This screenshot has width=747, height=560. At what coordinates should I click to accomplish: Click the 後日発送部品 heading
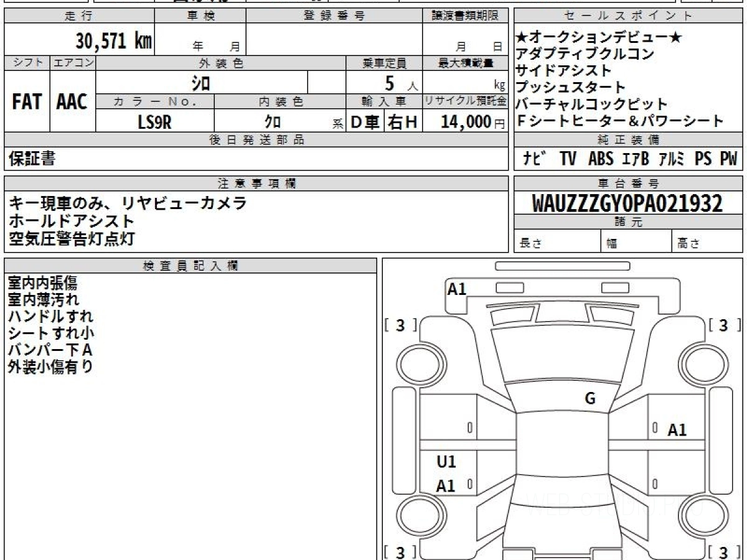pyautogui.click(x=256, y=140)
